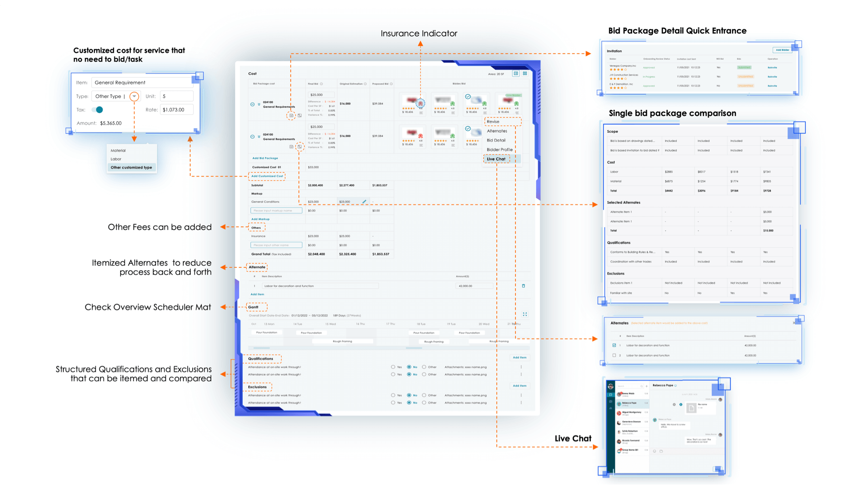The width and height of the screenshot is (868, 488).
Task: Select Live Chat from context menu
Action: pos(496,159)
